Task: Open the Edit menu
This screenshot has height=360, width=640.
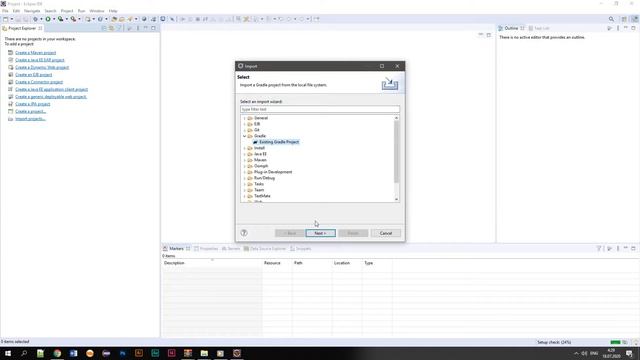Action: click(x=16, y=11)
